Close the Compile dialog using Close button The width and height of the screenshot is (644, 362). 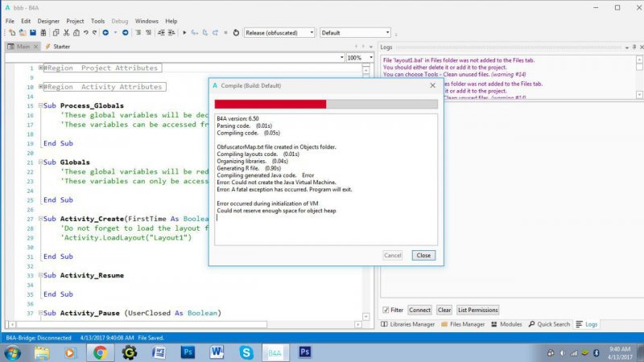point(423,255)
